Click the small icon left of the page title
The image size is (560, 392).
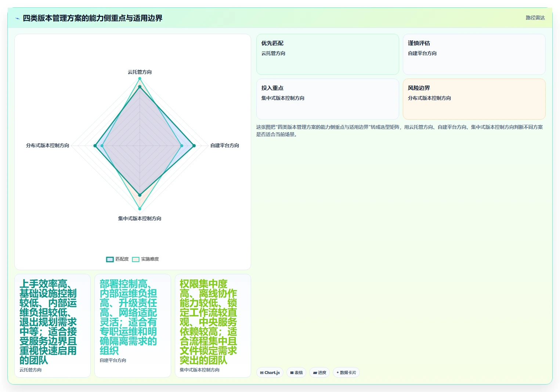[17, 18]
